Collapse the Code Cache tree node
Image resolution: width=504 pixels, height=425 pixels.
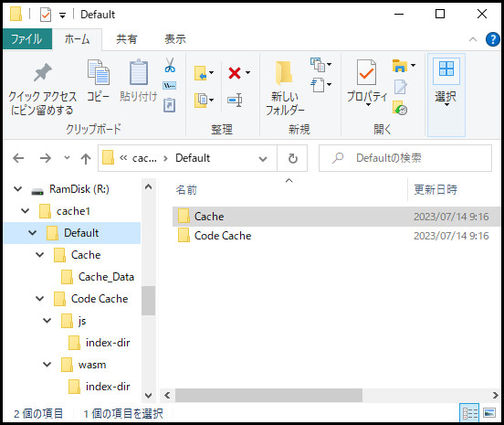coord(39,299)
